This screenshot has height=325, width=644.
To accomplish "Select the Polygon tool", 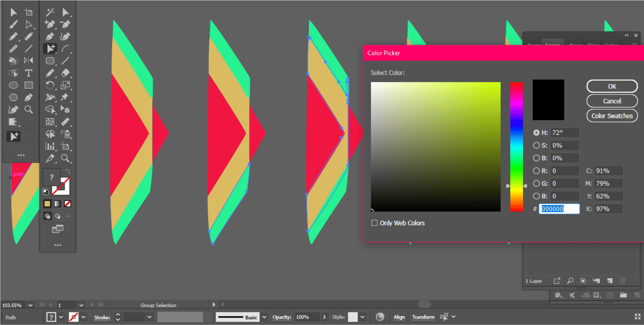I will pyautogui.click(x=13, y=97).
